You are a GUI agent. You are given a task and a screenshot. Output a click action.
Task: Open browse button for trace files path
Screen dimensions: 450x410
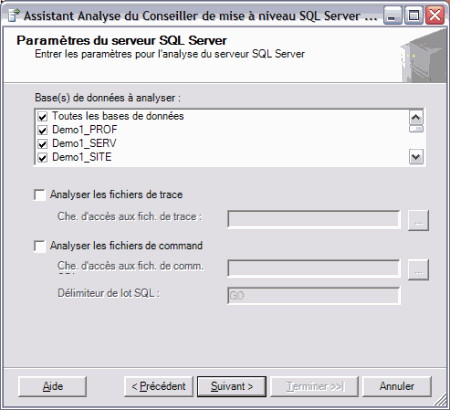(x=418, y=220)
